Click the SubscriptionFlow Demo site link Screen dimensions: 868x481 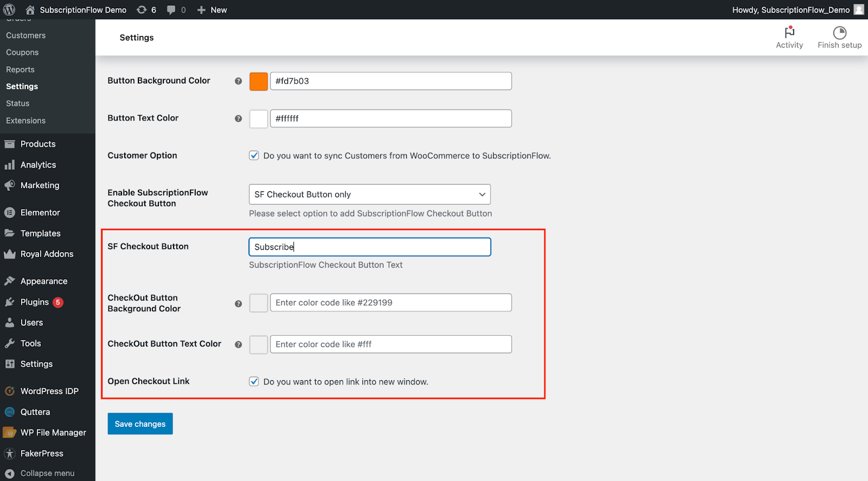point(83,10)
